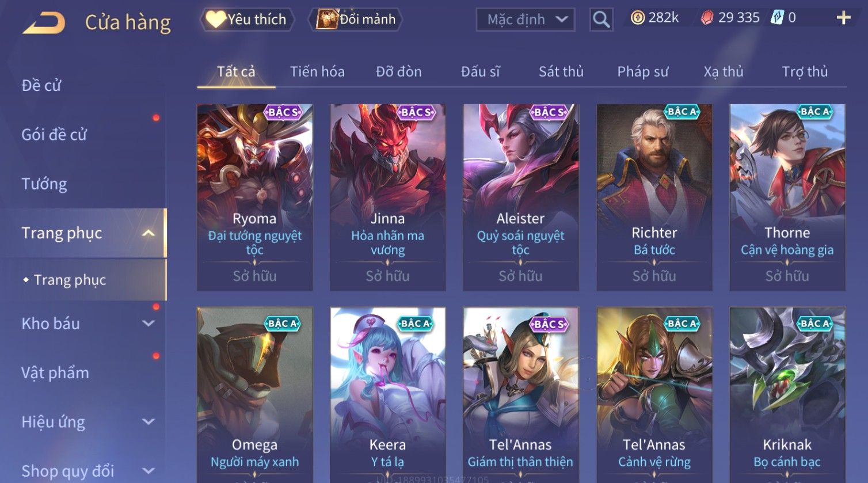868x483 pixels.
Task: Tap the gold coin balance icon
Action: point(637,18)
